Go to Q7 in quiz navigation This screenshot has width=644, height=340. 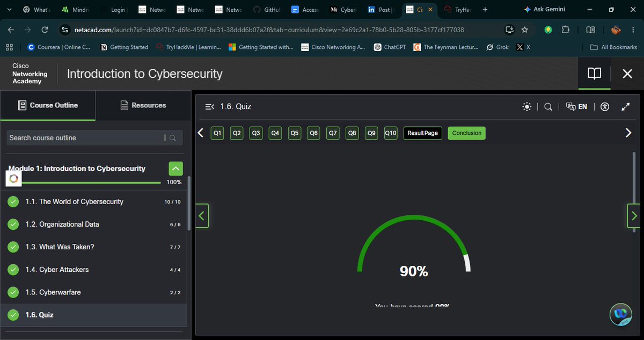pos(333,133)
